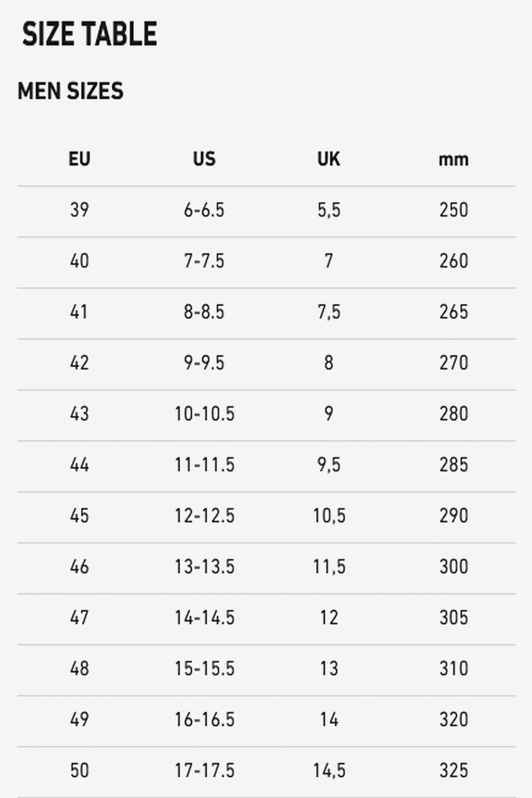This screenshot has width=532, height=798.
Task: Click the 300 mm cell
Action: (454, 567)
